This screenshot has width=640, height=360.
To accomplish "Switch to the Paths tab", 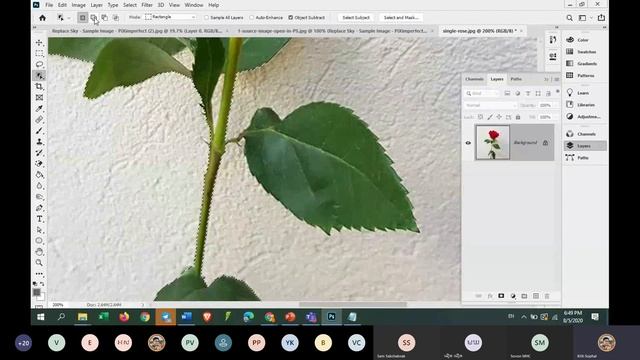I will 516,79.
